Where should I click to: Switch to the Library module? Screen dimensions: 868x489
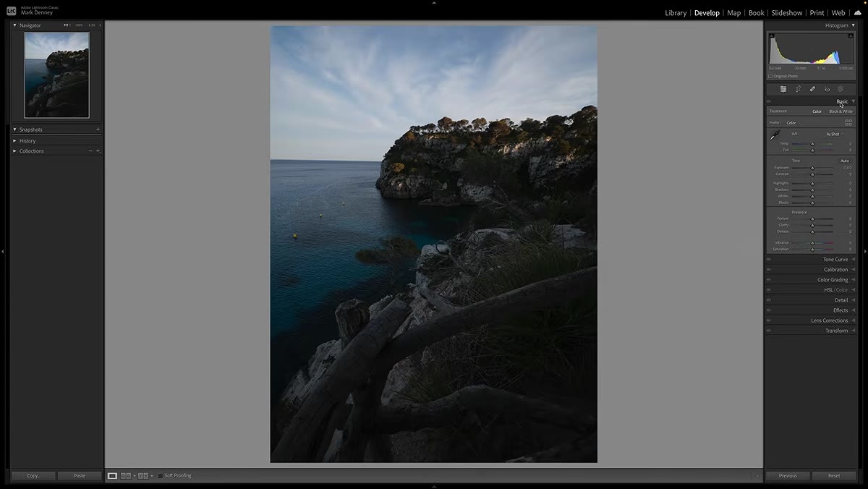pos(676,13)
